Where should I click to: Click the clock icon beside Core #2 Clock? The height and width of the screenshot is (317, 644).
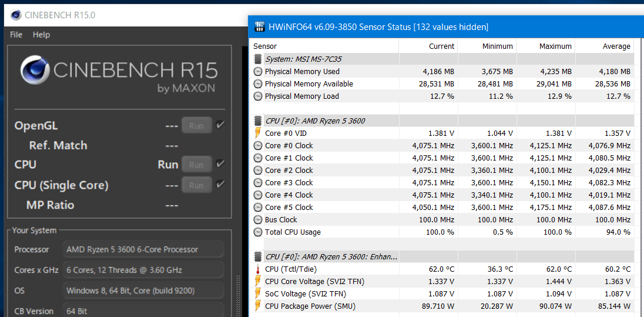pyautogui.click(x=258, y=170)
